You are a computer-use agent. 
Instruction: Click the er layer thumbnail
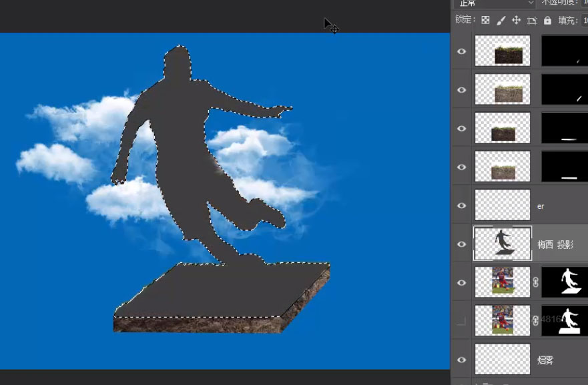(503, 205)
